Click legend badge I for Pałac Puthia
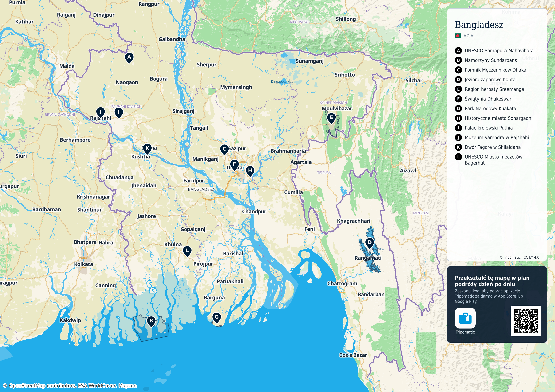The height and width of the screenshot is (392, 555). (458, 128)
